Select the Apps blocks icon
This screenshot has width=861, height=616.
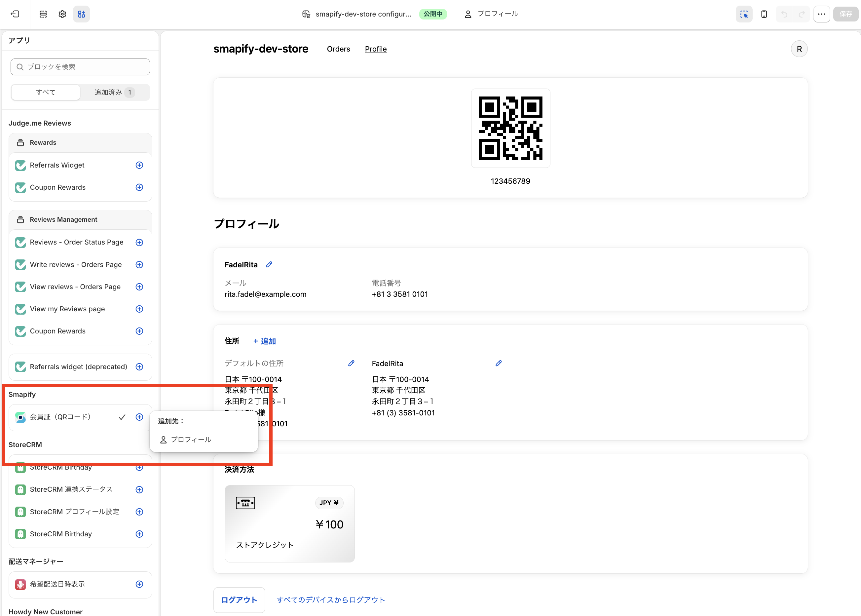82,14
